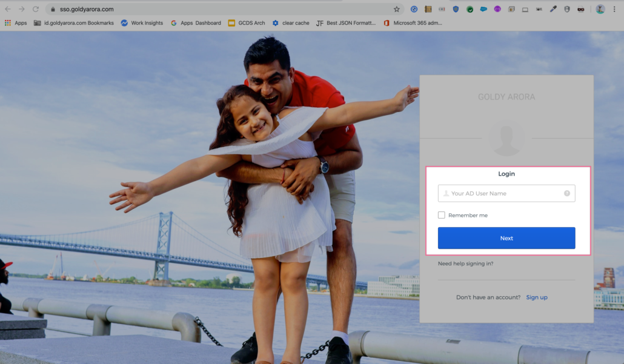Open Microsoft 365 admin bookmark
Viewport: 624px width, 364px height.
click(x=413, y=23)
